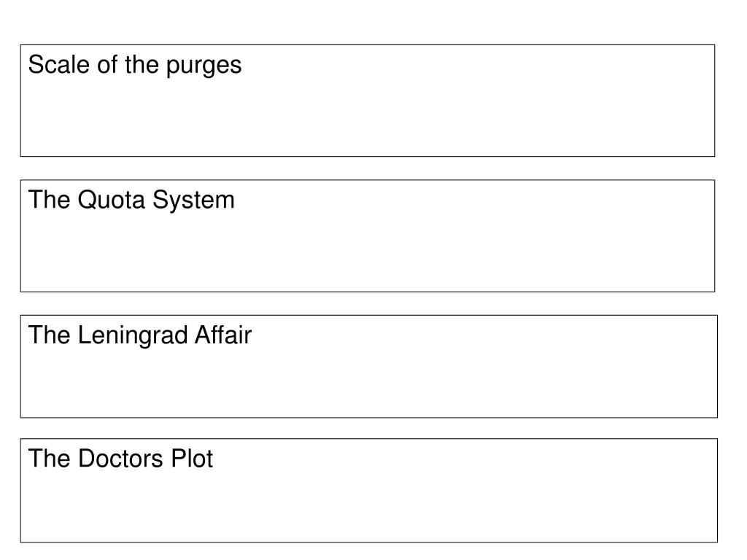747x560 pixels.
Task: Click blank space inside Quota System box
Action: [368, 252]
